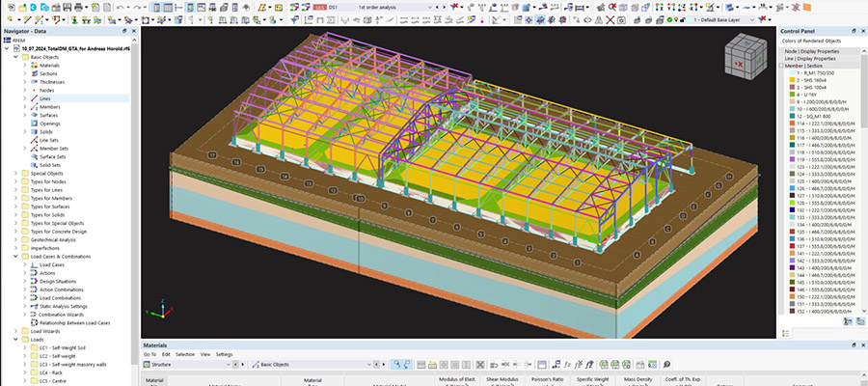Select Lines in the Navigator tree
868x386 pixels.
(45, 98)
